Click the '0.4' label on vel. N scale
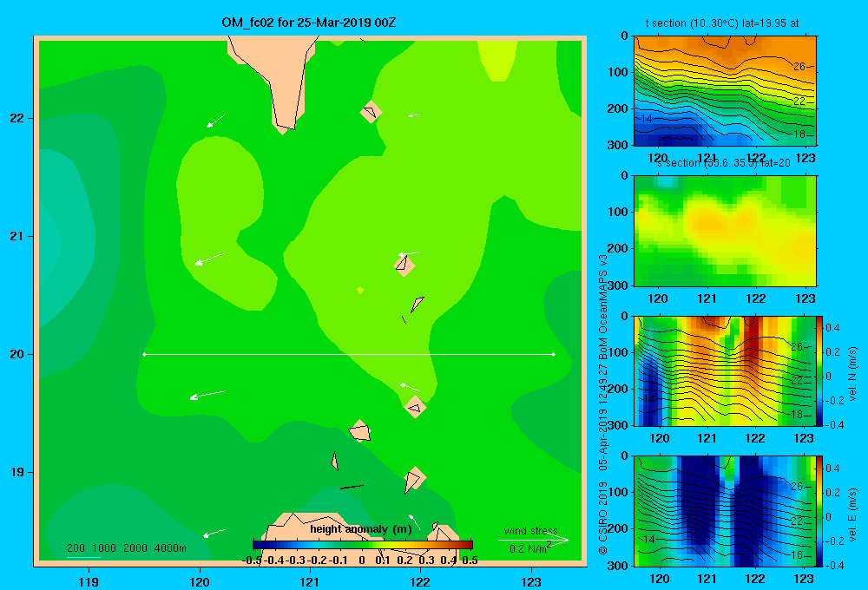Viewport: 868px width, 590px height. 832,328
